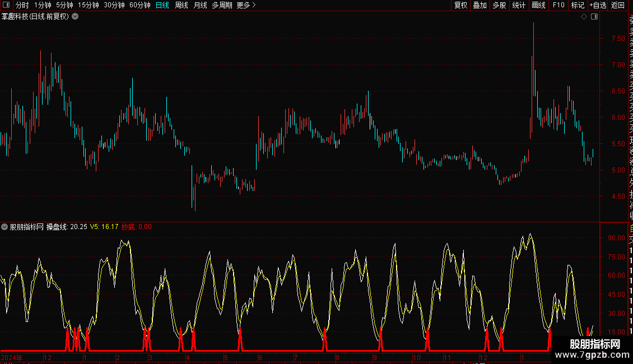633x364 pixels.
Task: Select the 15分钟 period tab
Action: coord(88,5)
